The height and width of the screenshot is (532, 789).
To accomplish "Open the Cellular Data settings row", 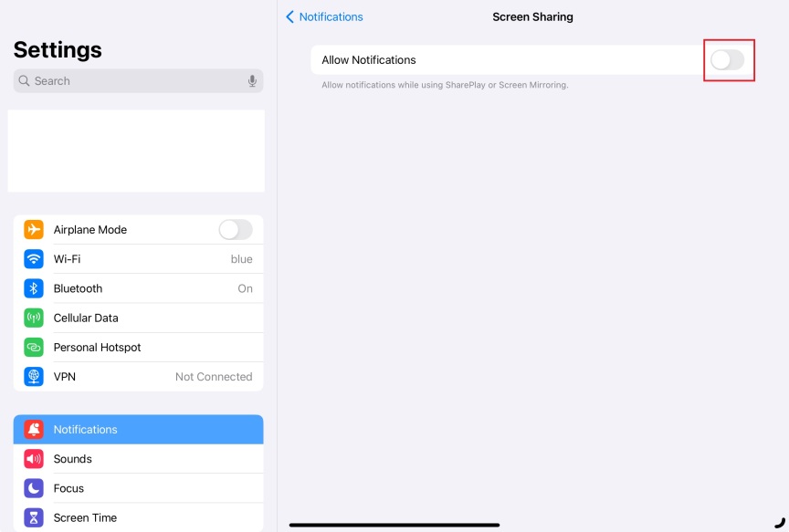I will [139, 318].
